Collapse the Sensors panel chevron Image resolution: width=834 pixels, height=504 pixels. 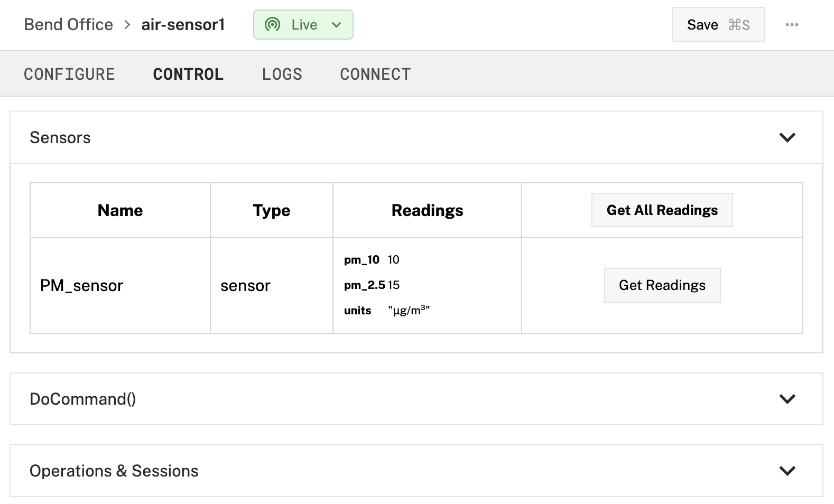tap(787, 137)
